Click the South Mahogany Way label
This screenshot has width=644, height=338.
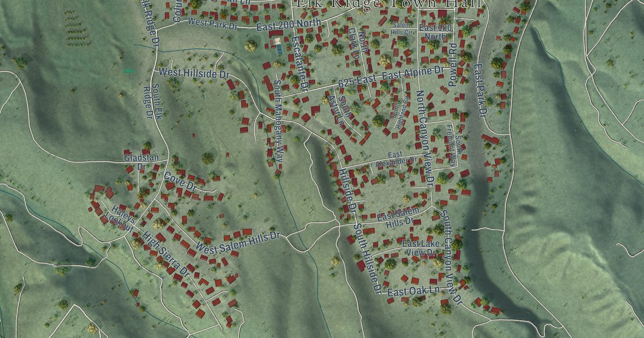pyautogui.click(x=277, y=121)
